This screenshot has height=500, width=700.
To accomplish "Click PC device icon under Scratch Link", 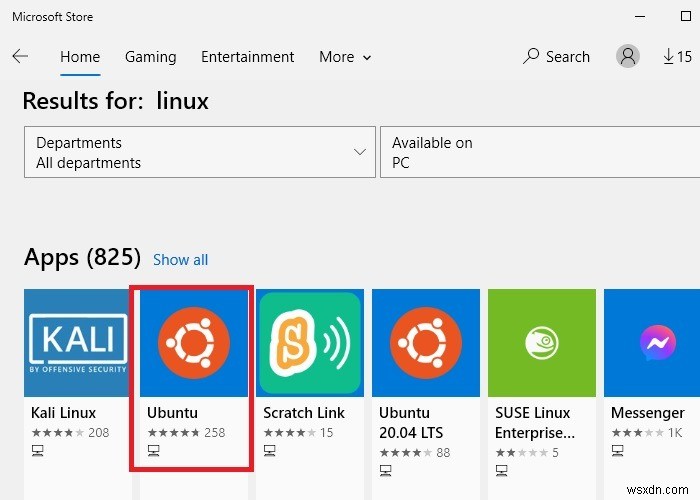I will 270,451.
